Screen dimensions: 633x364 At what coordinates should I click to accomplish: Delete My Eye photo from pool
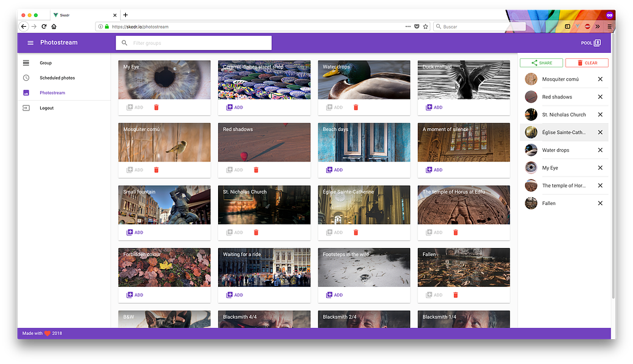click(x=156, y=107)
